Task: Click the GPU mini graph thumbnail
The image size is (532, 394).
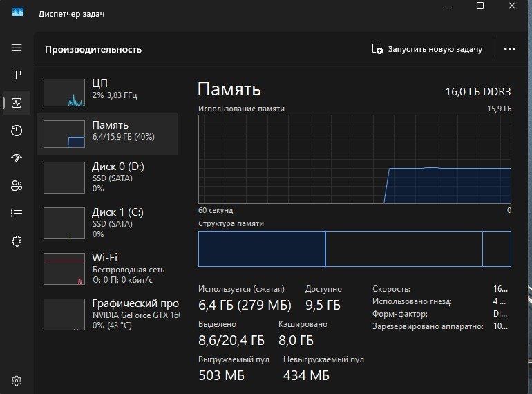Action: point(64,315)
